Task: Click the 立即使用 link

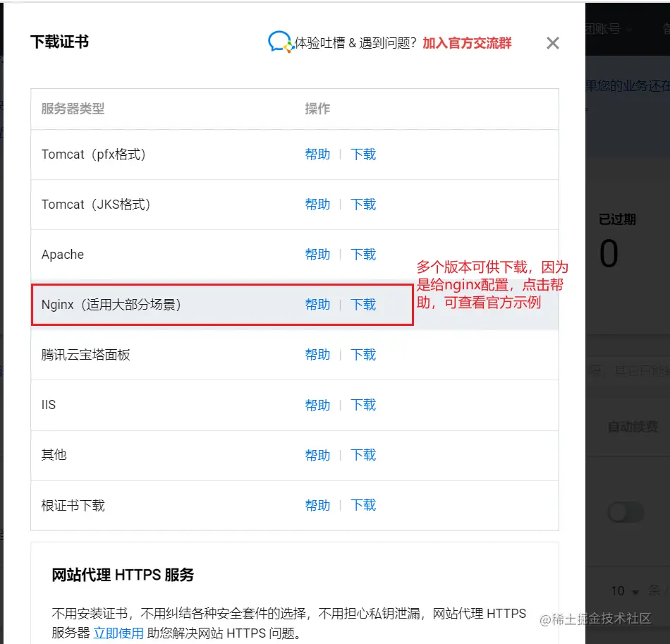Action: point(118,633)
